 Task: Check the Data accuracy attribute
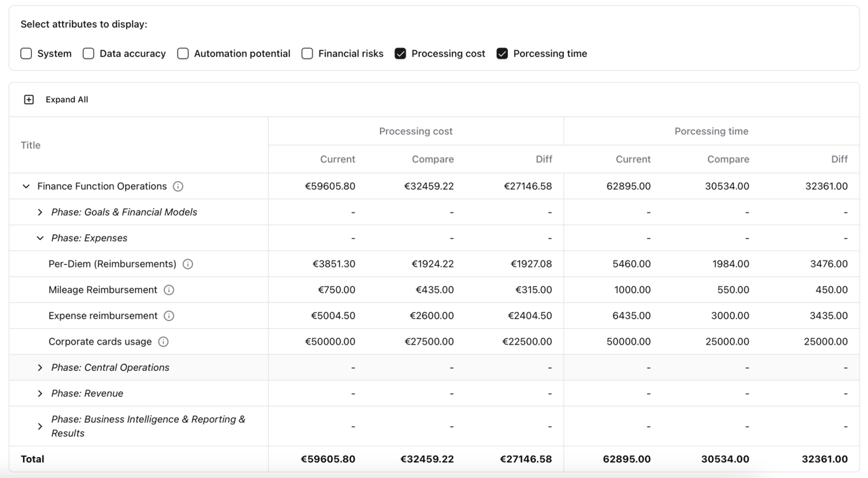click(x=89, y=53)
